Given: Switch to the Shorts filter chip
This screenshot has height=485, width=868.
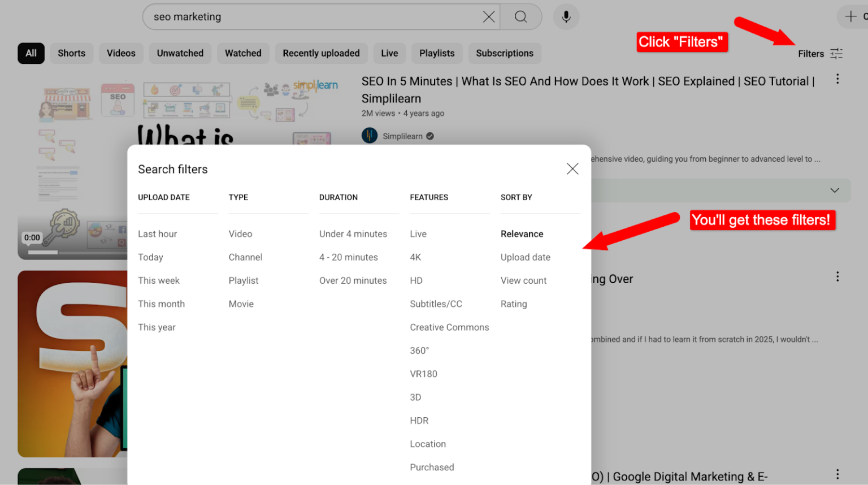Looking at the screenshot, I should point(71,53).
